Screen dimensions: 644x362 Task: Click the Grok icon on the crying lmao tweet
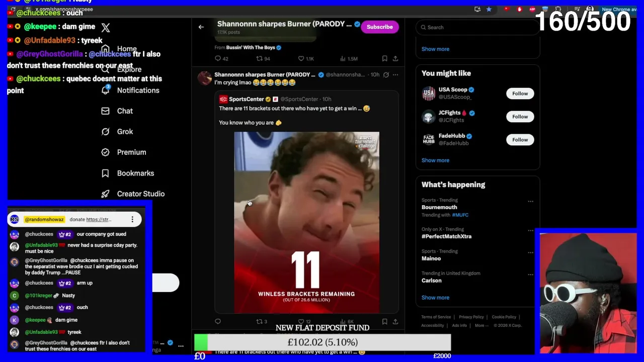click(386, 74)
